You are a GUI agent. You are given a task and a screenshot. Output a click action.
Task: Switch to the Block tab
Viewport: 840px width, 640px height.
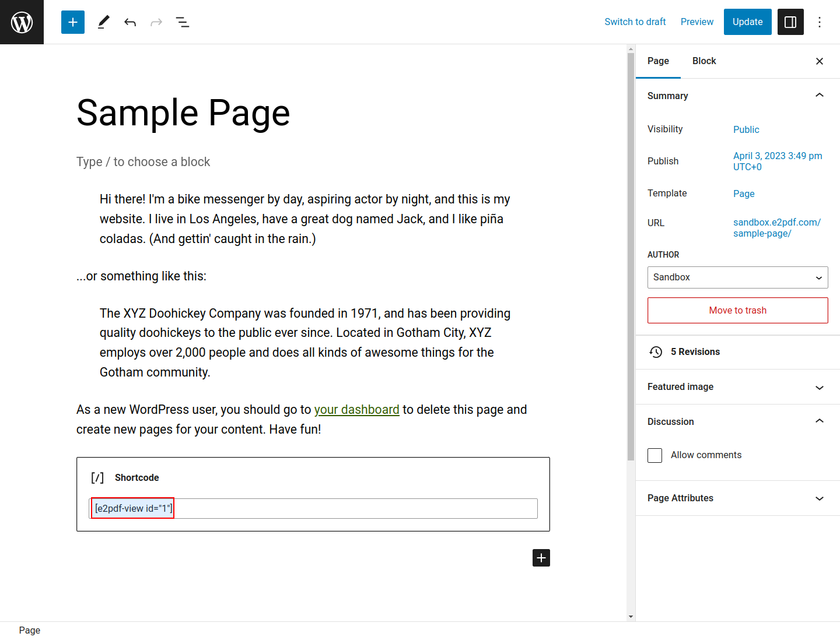point(704,61)
